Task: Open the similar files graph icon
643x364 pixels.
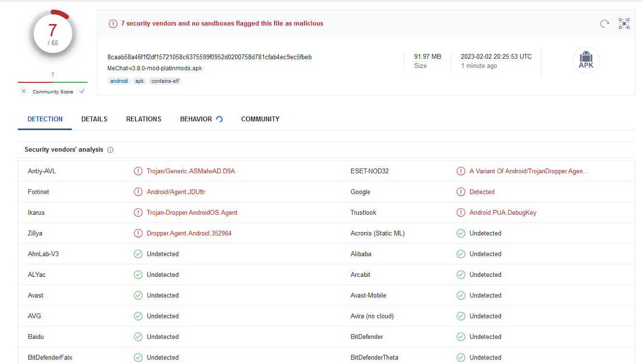Action: pos(624,24)
